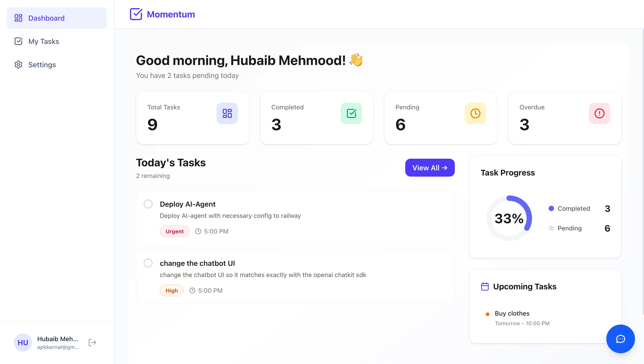Click the green Completed check icon
644x364 pixels.
click(351, 113)
